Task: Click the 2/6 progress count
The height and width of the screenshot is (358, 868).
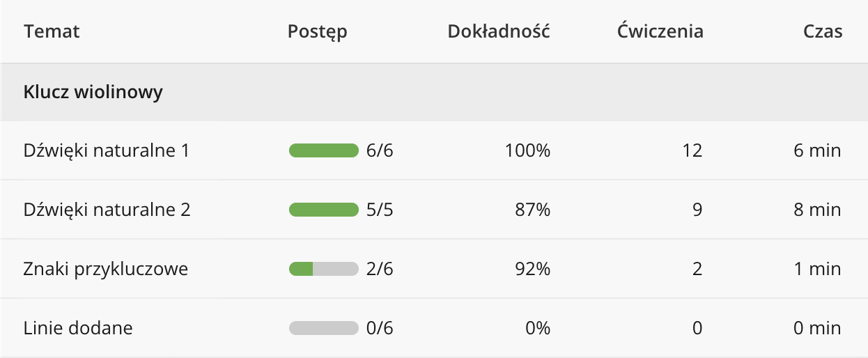Action: coord(380,269)
